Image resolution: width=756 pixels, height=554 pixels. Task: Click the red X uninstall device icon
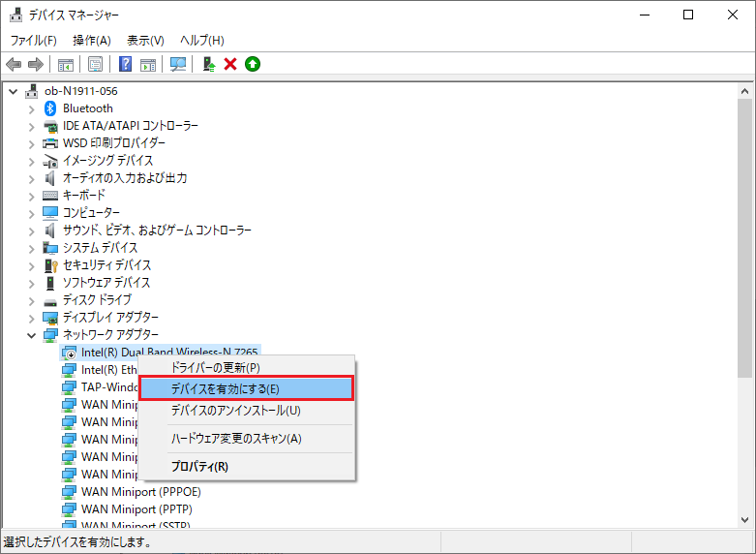[x=230, y=64]
